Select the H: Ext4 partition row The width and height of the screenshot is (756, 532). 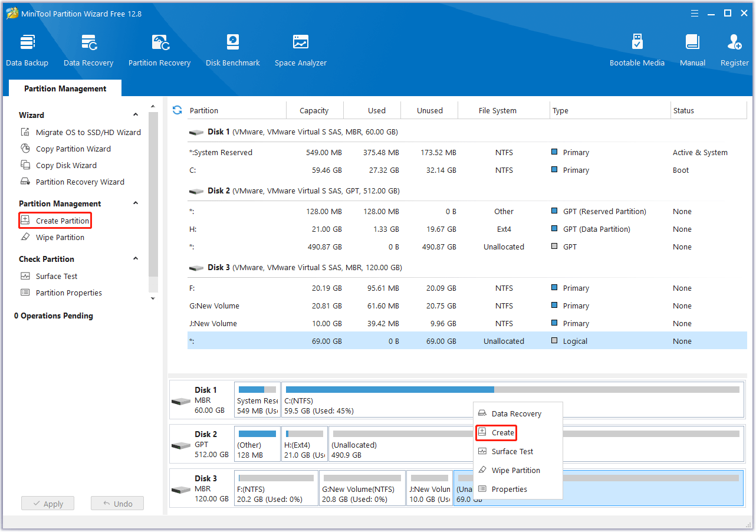pyautogui.click(x=467, y=229)
